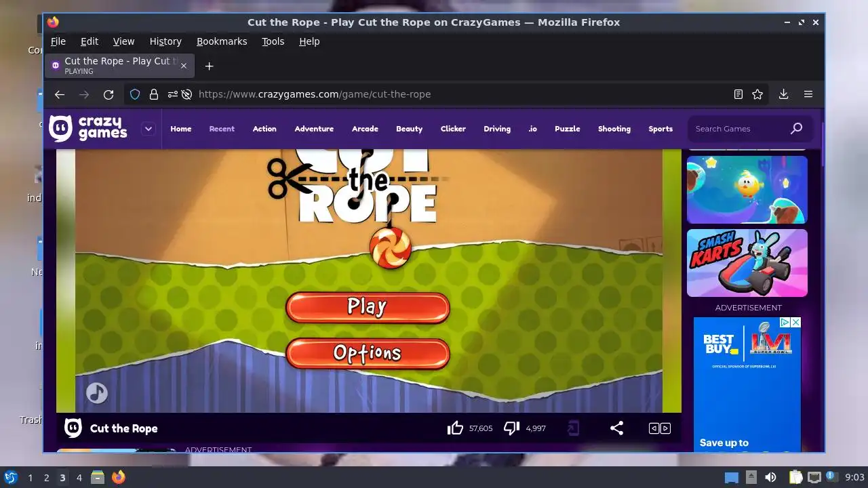Browse the Shooting category

click(614, 129)
